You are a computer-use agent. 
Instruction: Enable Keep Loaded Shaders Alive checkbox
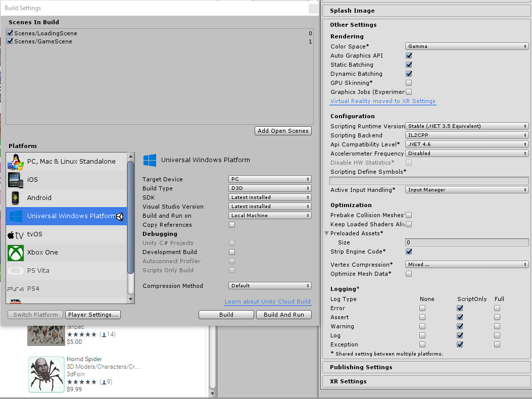409,224
